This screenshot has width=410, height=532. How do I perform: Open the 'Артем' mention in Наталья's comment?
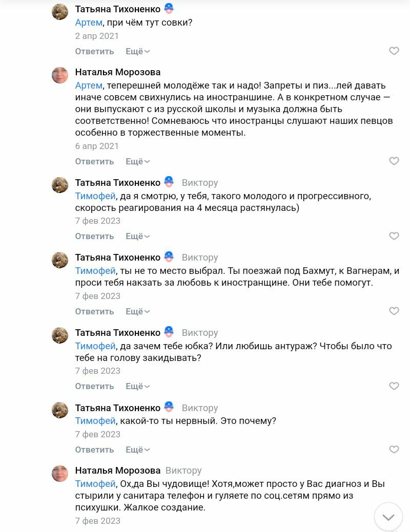click(89, 86)
